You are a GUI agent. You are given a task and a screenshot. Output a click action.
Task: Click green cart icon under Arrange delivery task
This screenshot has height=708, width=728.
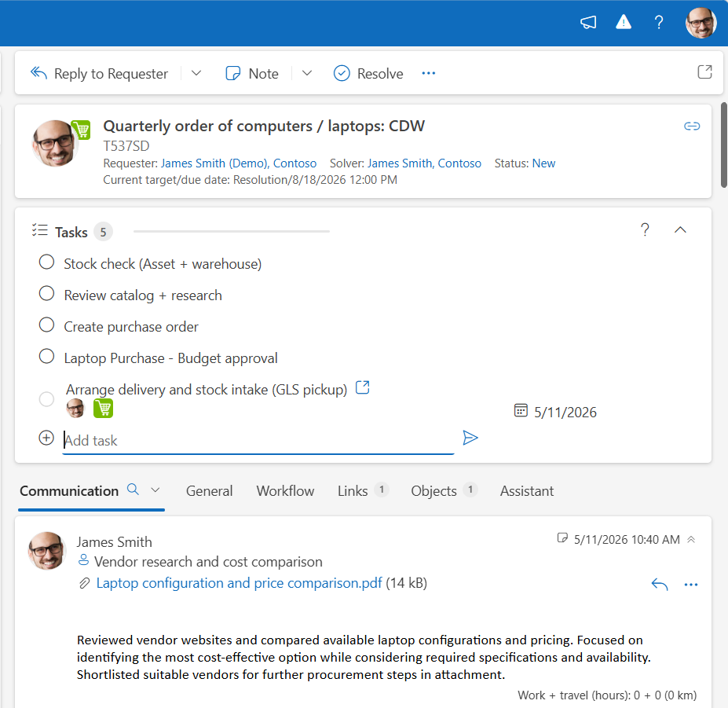103,409
